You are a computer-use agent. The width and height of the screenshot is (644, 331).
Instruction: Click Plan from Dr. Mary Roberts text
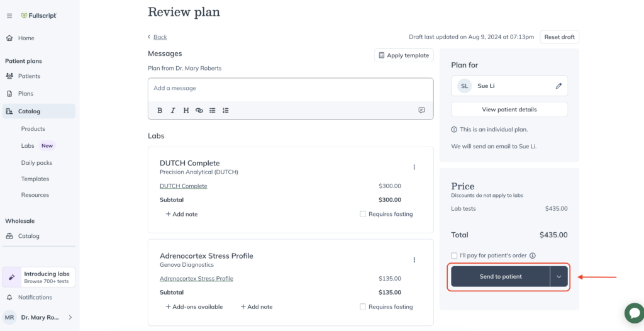184,68
